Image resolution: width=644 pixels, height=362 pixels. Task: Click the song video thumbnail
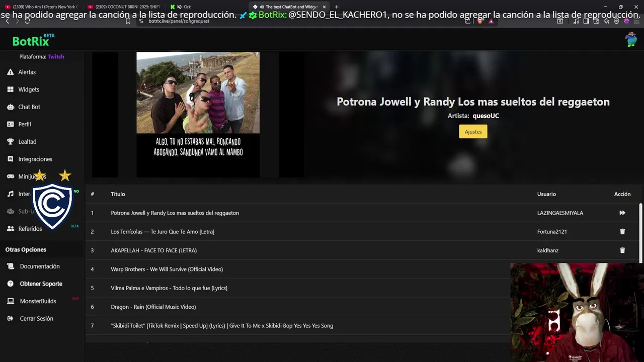click(198, 115)
